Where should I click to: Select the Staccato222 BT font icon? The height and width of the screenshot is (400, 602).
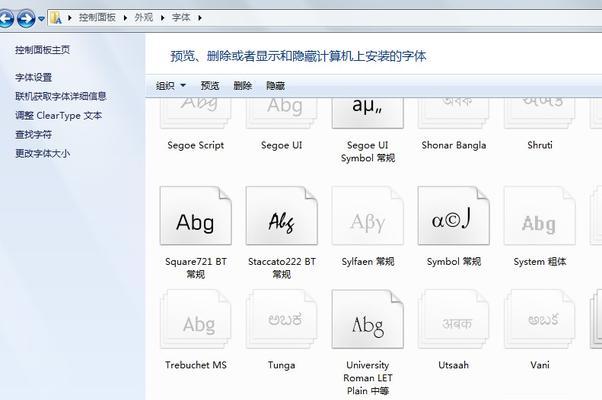pyautogui.click(x=282, y=216)
